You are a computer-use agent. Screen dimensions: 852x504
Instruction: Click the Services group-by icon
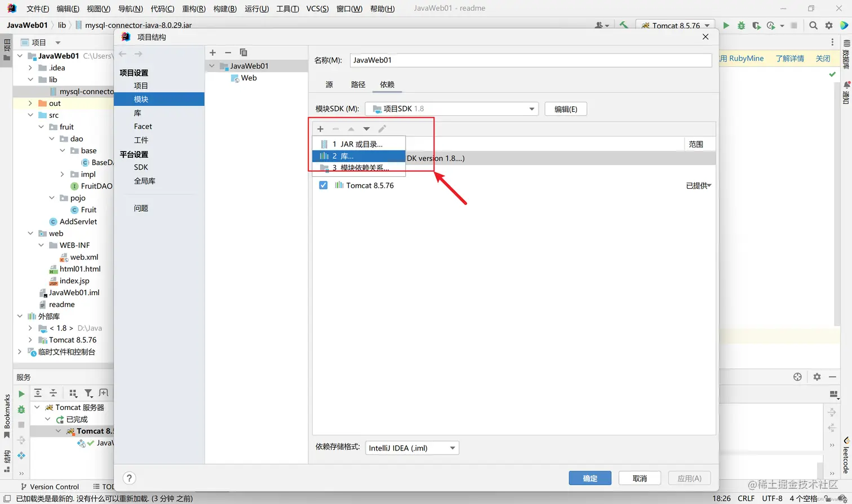(x=73, y=393)
